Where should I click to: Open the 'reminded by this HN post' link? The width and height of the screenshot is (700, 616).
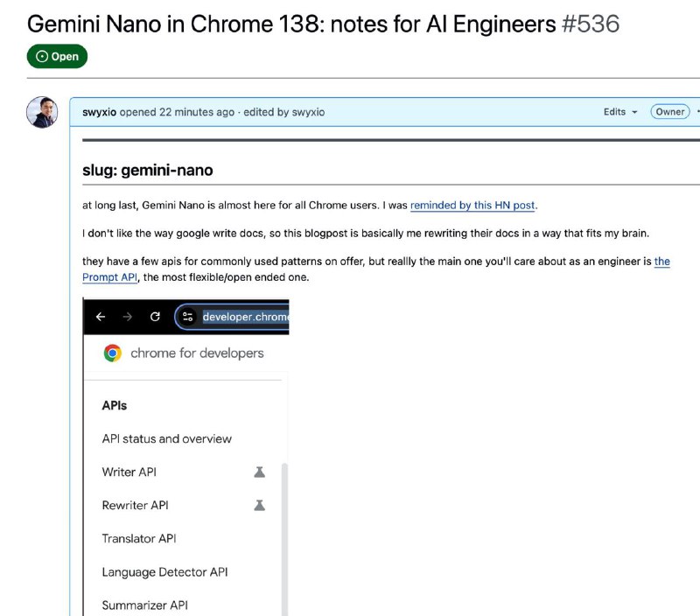click(x=472, y=206)
